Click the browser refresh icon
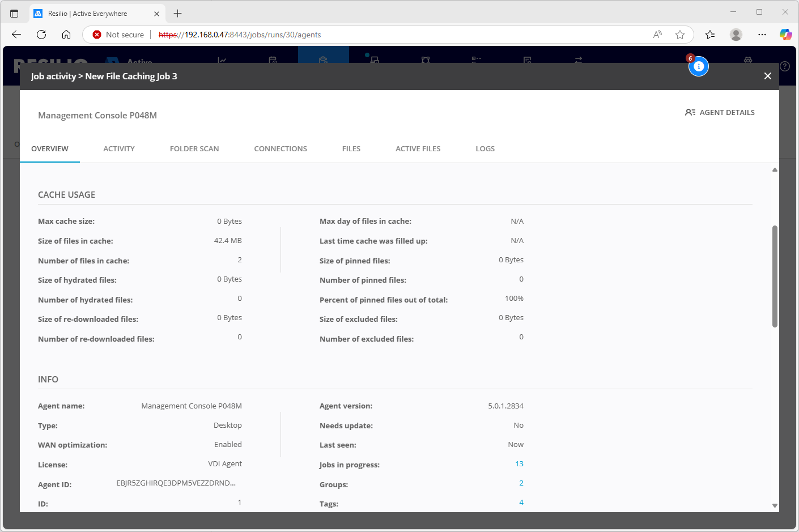Image resolution: width=799 pixels, height=532 pixels. [x=41, y=35]
